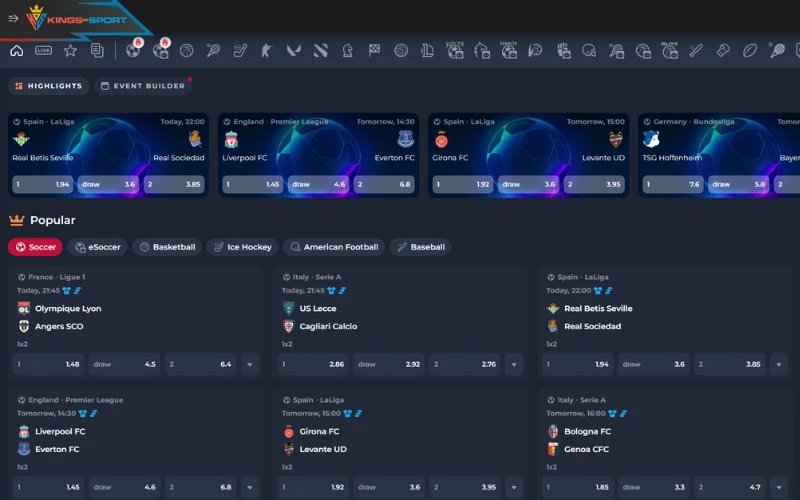Screen dimensions: 800x500
Task: Pick Levante 3.95 on highlight card
Action: [594, 184]
